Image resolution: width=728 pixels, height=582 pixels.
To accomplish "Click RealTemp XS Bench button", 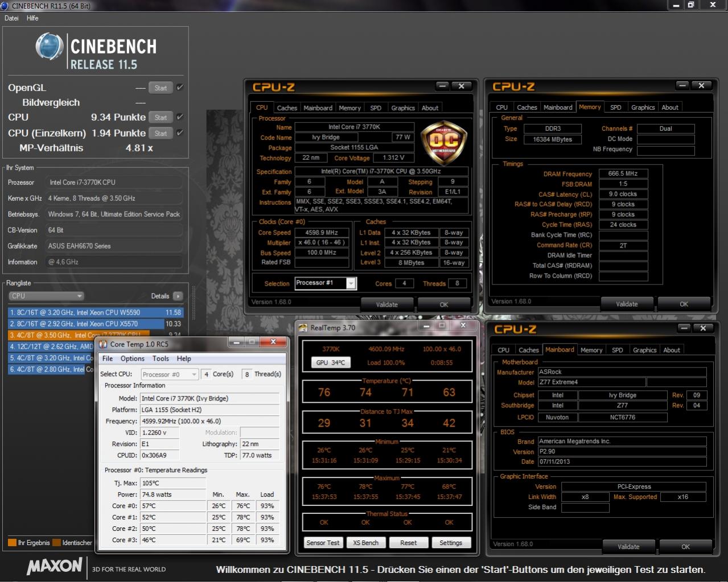I will coord(365,543).
